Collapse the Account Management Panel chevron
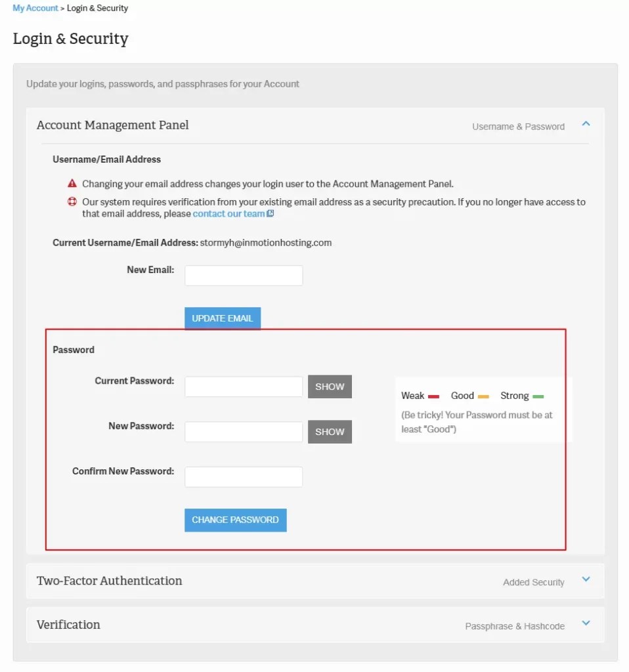 (585, 123)
